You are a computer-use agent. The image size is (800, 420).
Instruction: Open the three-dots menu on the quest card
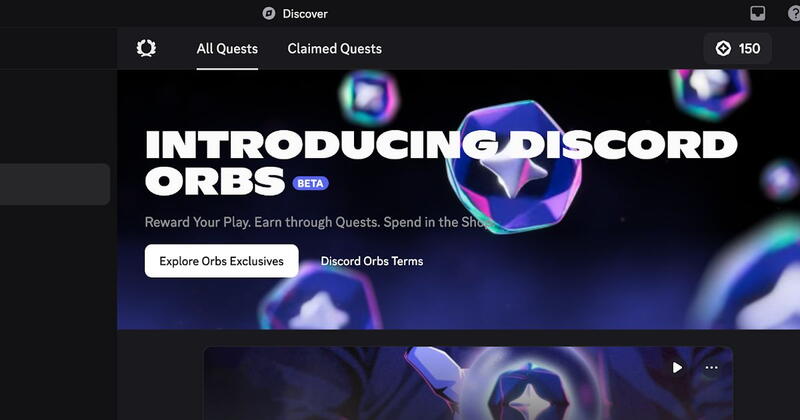(711, 367)
